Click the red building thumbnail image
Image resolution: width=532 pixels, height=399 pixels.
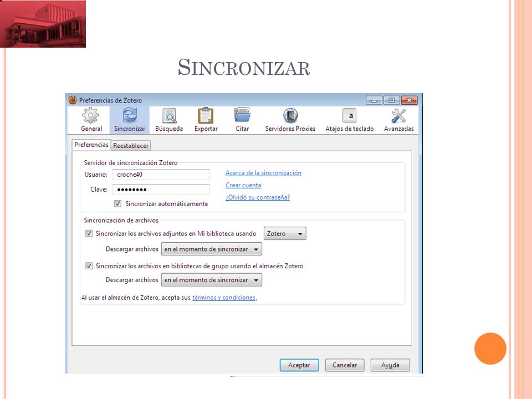(43, 24)
